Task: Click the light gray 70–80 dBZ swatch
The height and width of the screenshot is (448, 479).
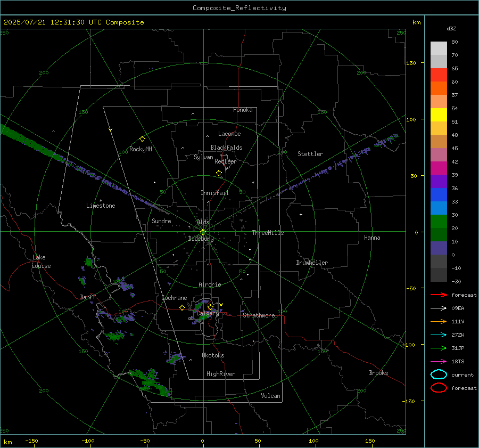Action: [x=439, y=48]
